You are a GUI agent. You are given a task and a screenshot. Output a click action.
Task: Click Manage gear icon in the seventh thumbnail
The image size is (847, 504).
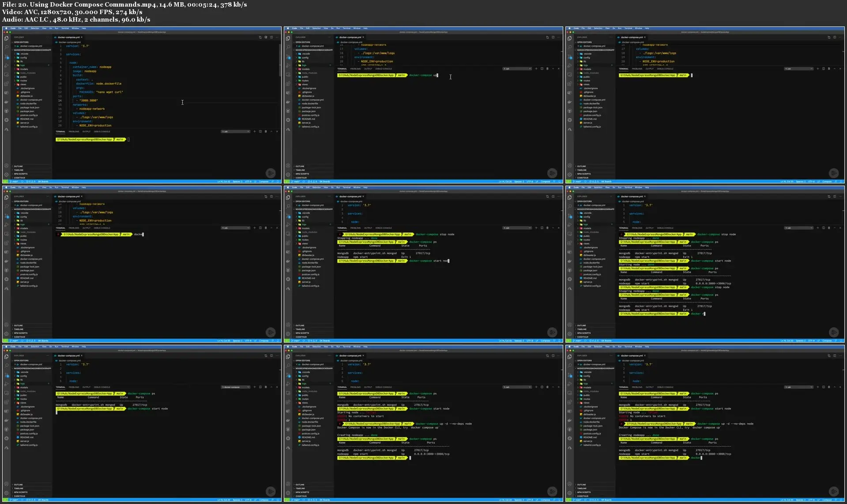pyautogui.click(x=6, y=493)
